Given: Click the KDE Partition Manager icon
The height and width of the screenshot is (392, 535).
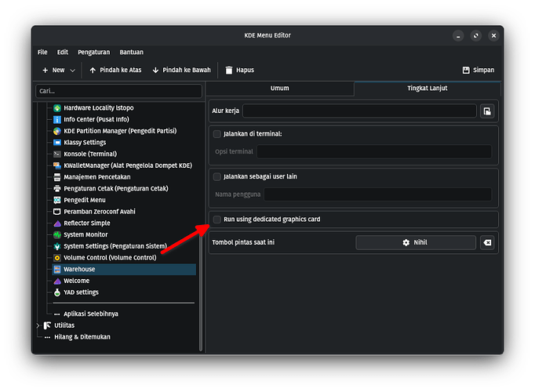Looking at the screenshot, I should tap(57, 131).
